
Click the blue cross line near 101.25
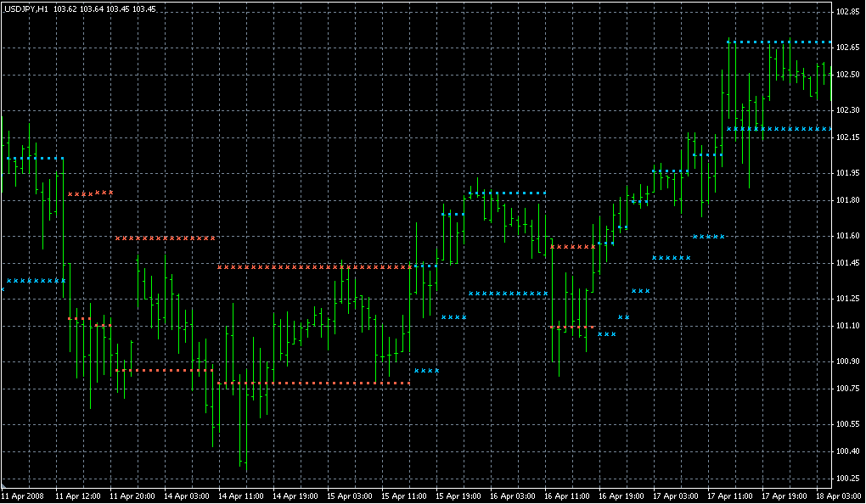click(509, 294)
